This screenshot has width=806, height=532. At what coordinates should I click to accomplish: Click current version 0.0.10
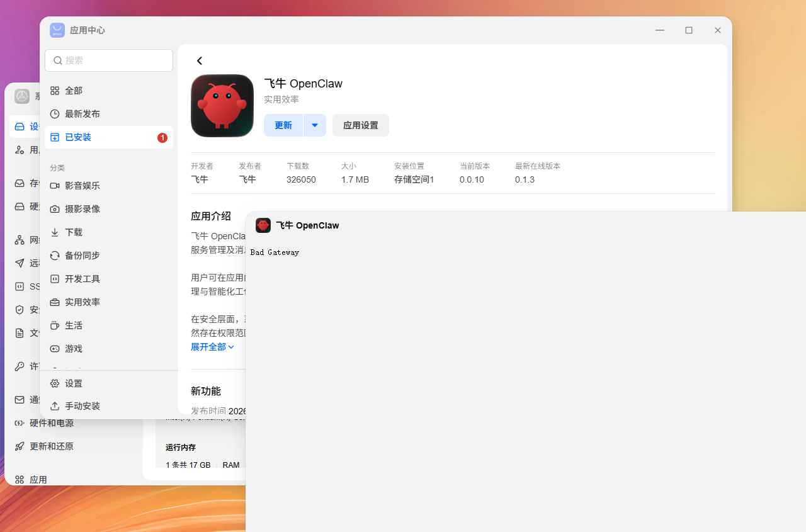coord(472,179)
